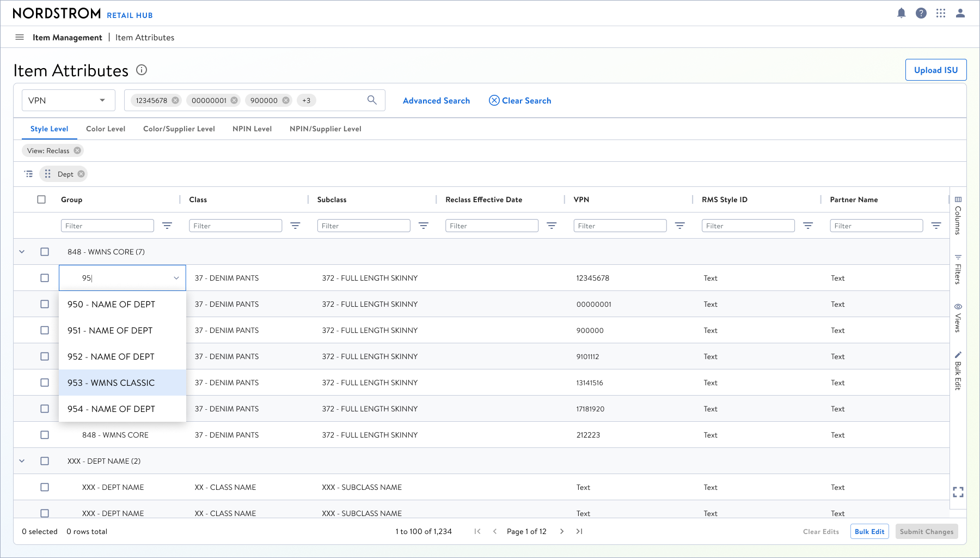This screenshot has height=558, width=980.
Task: Remove the 00000001 search chip
Action: (234, 100)
